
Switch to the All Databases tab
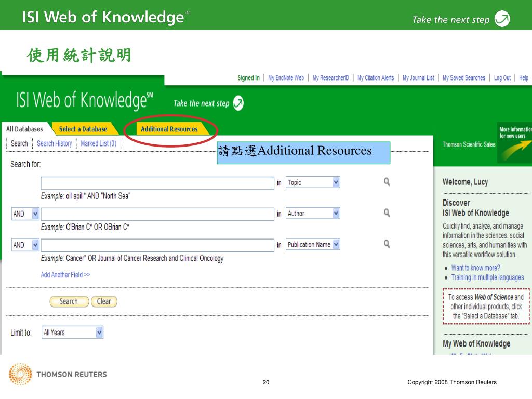point(25,129)
